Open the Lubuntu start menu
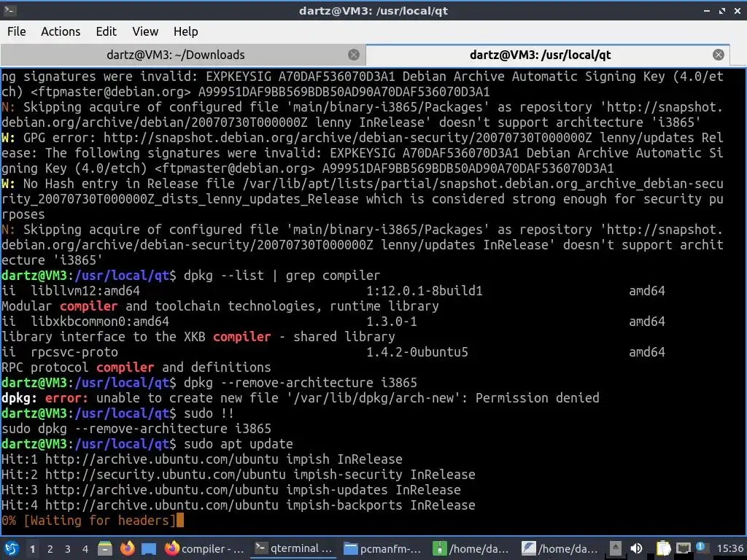 click(x=12, y=548)
